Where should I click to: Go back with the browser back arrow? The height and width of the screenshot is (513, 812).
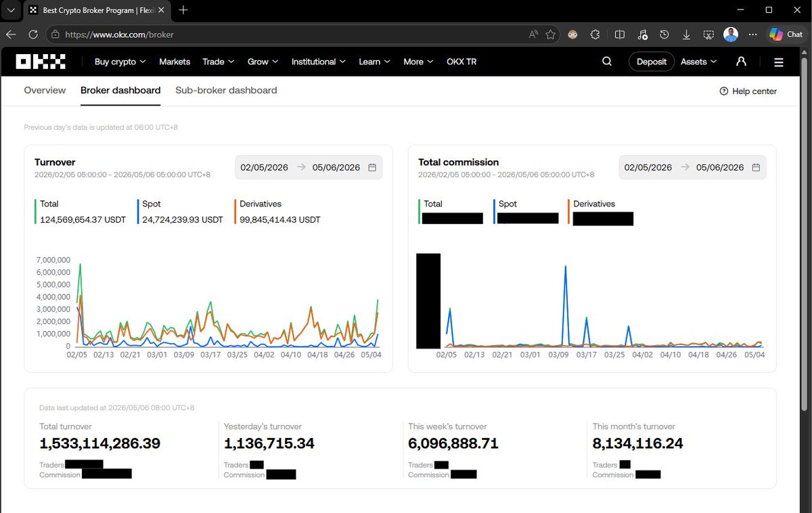12,34
